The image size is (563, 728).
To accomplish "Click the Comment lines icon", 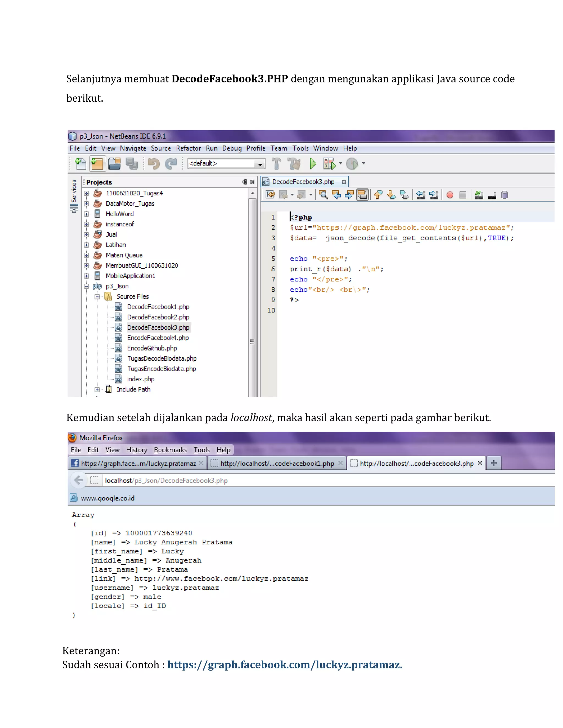I will pos(479,195).
